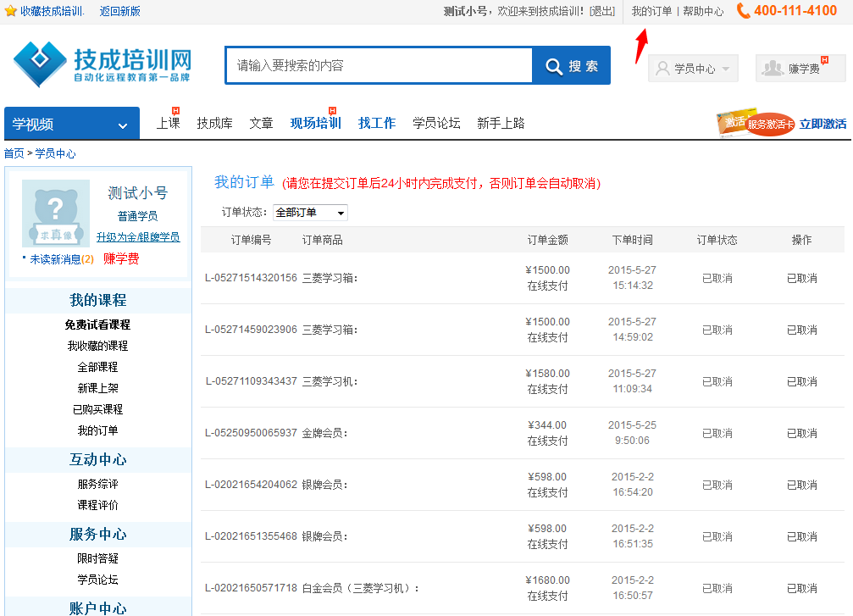Click the star favorite icon
The width and height of the screenshot is (853, 616).
click(10, 11)
